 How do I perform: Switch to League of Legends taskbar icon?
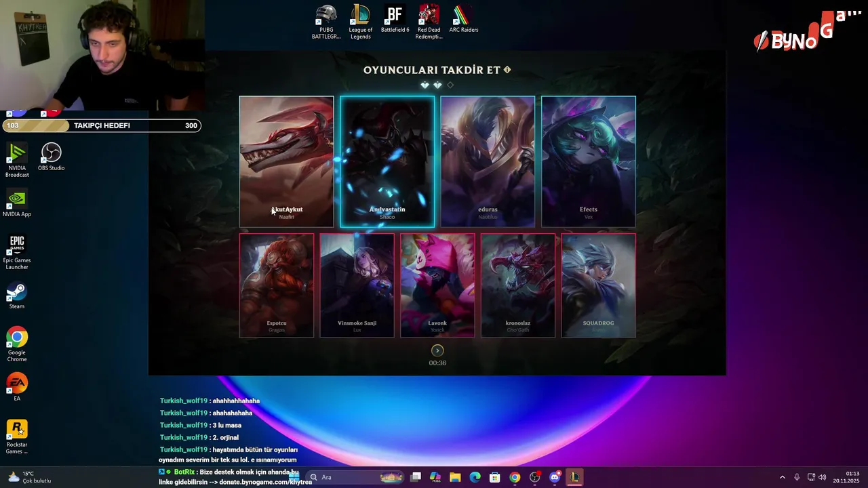point(574,477)
